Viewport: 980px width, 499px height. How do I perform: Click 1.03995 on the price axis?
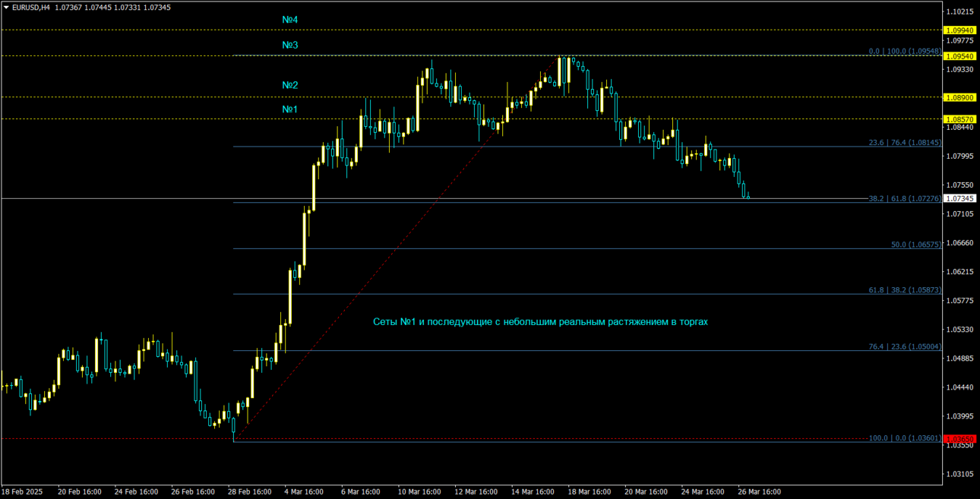pyautogui.click(x=960, y=416)
